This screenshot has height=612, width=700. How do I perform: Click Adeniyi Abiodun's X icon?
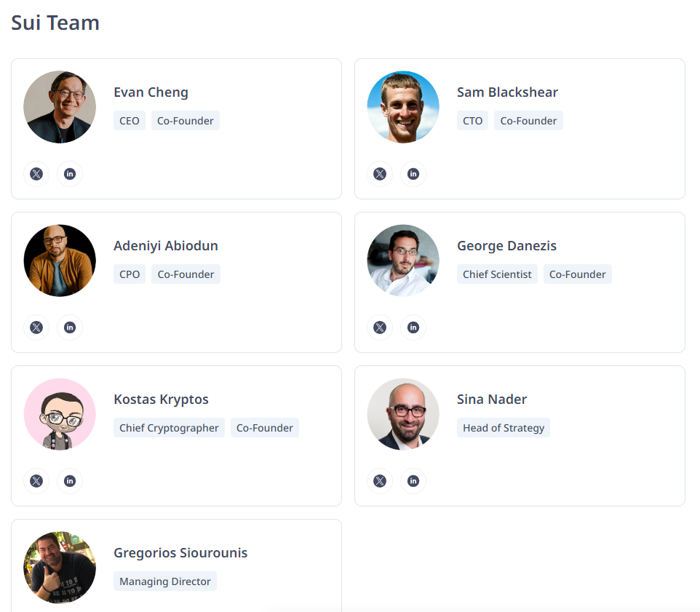coord(36,327)
